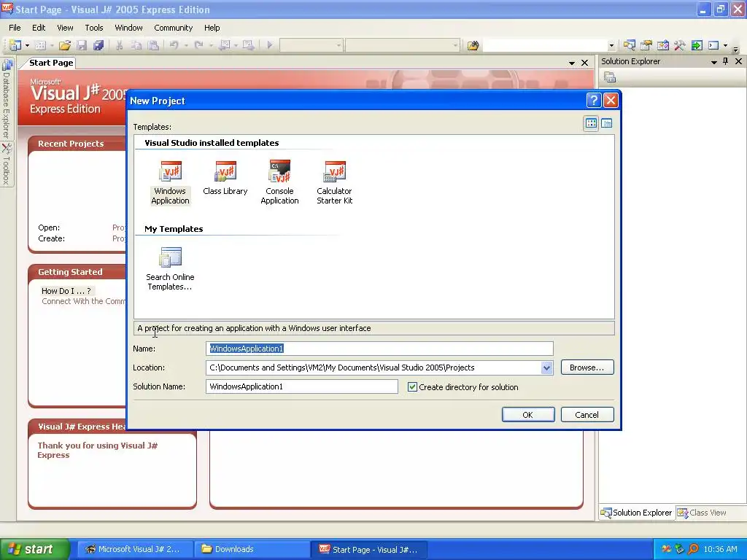Click the Find in Files toolbar icon
747x560 pixels.
tap(473, 45)
